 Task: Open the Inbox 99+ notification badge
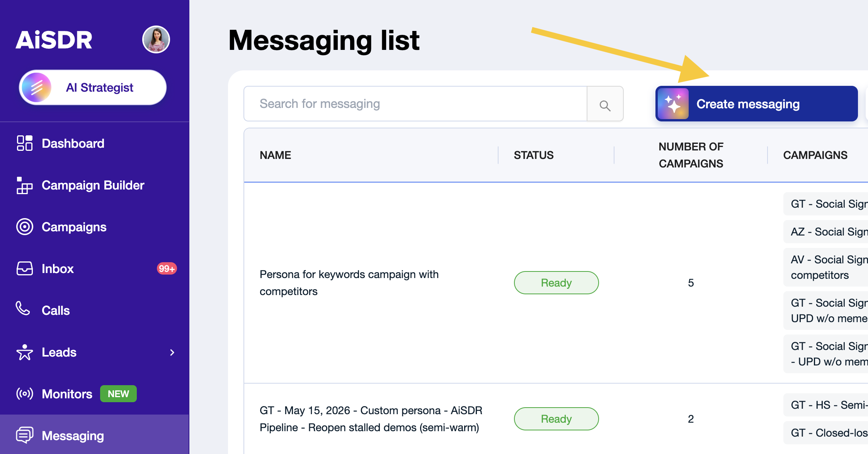[x=167, y=268]
